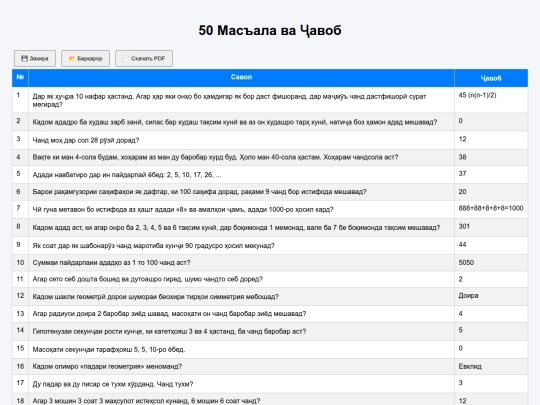Viewport: 540px width, 405px height.
Task: Select the hypotenuse 3 and 4 question
Action: tap(241, 331)
